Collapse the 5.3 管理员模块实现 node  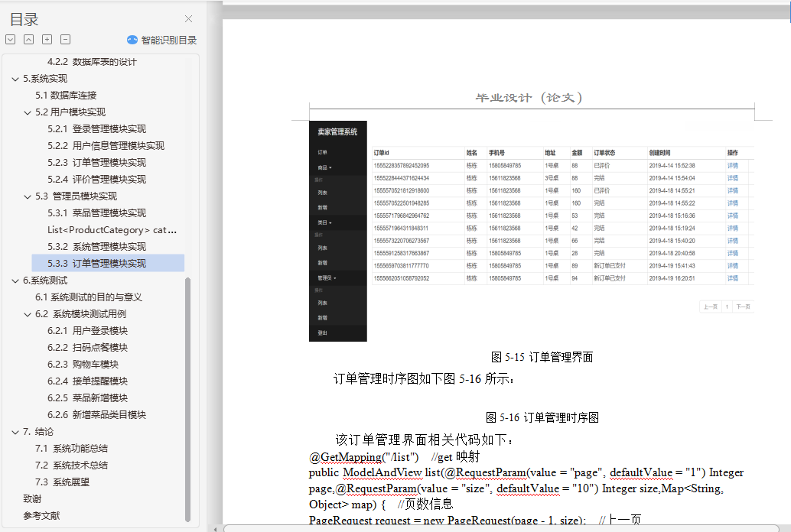[28, 196]
